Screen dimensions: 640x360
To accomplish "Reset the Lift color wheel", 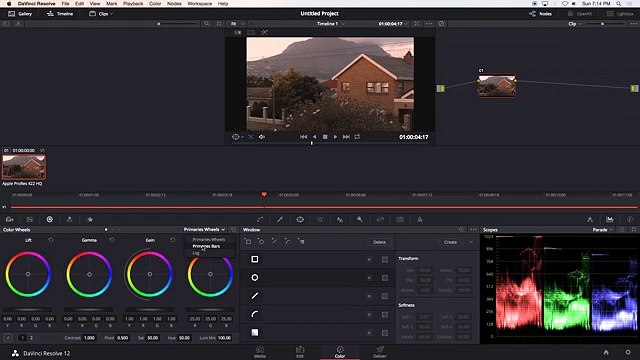I will pos(51,240).
